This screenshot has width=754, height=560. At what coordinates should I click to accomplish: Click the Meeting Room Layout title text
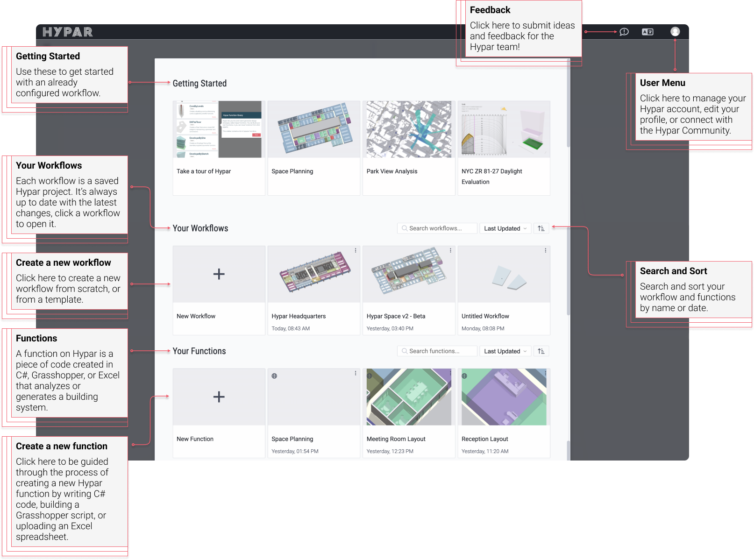point(396,439)
